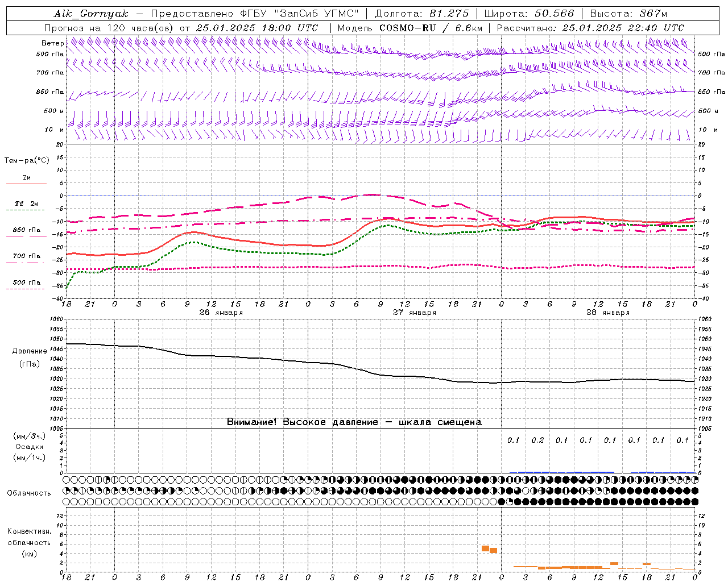Click the pink dashed line under 700 гПа legend
This screenshot has height=582, width=728.
26,263
